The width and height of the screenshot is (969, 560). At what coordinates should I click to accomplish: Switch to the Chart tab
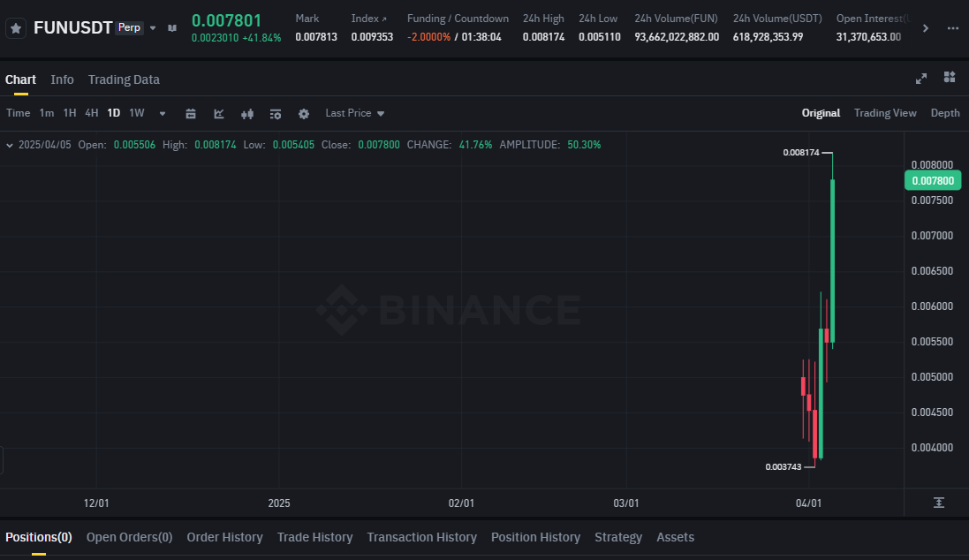click(x=20, y=79)
